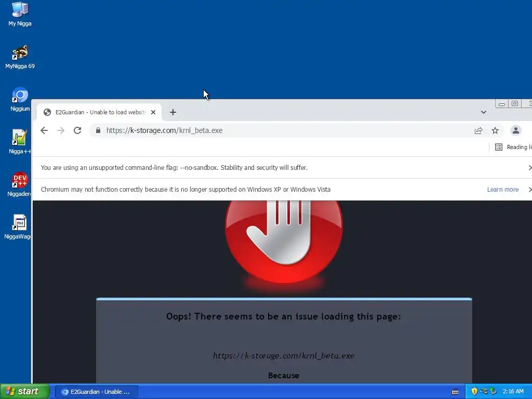Screen dimensions: 532x399
Task: Open the Windows start menu
Action: pyautogui.click(x=25, y=392)
